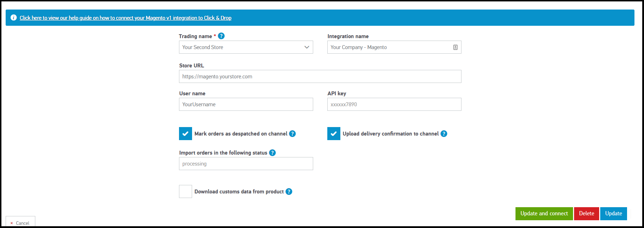Click the Import orders status field
The image size is (644, 228).
click(246, 164)
